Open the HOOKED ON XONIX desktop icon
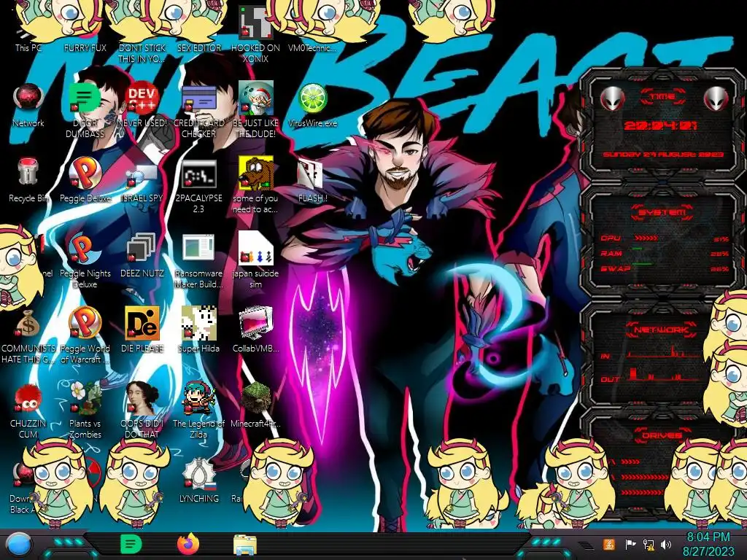747x560 pixels. tap(255, 23)
